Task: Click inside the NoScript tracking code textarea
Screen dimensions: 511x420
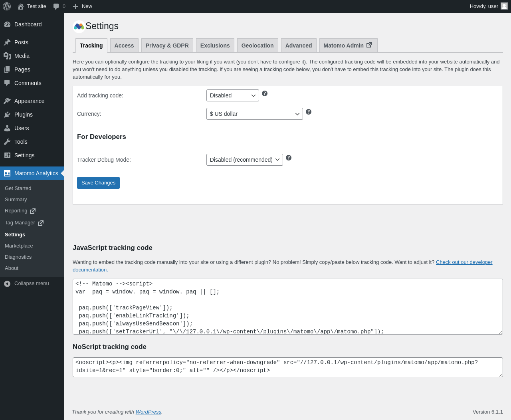Action: (x=287, y=367)
